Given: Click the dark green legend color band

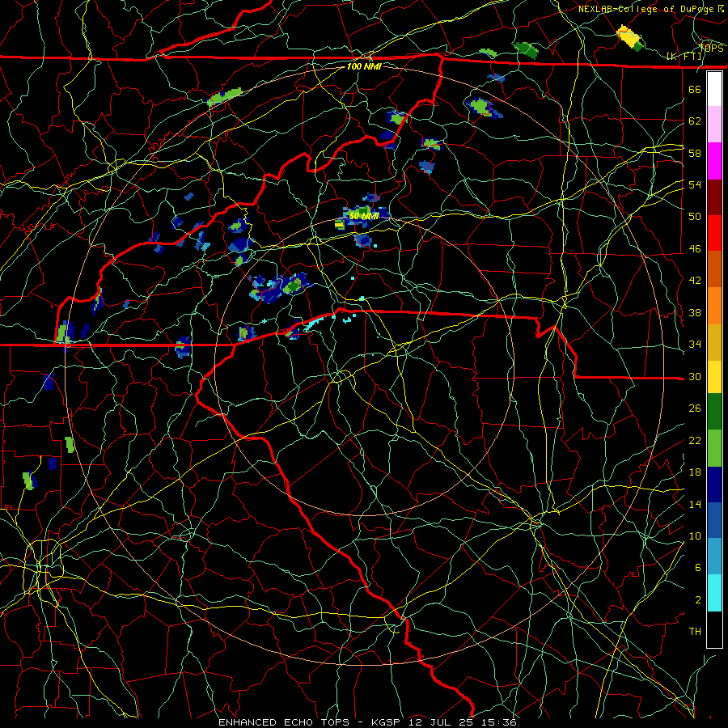Looking at the screenshot, I should (714, 412).
